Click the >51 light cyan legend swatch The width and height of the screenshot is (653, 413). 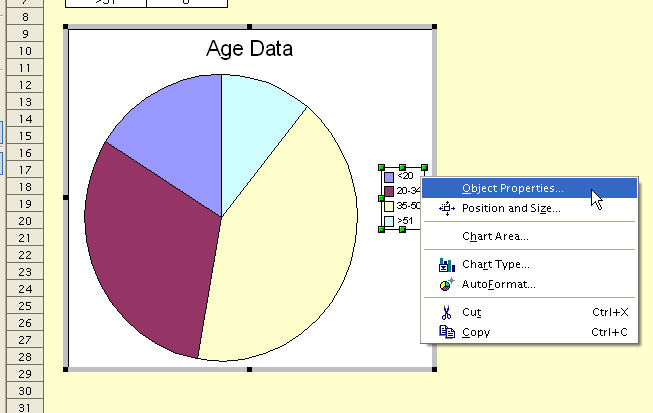[389, 221]
